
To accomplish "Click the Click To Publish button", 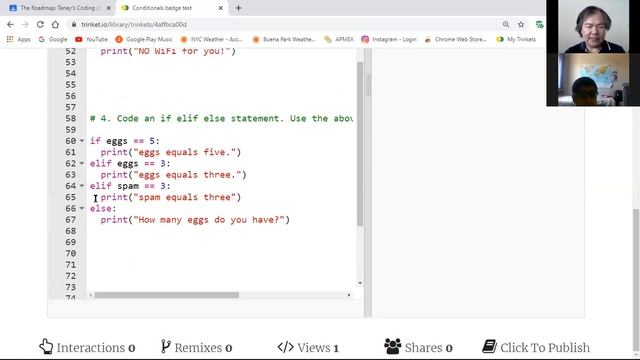I will pos(536,347).
